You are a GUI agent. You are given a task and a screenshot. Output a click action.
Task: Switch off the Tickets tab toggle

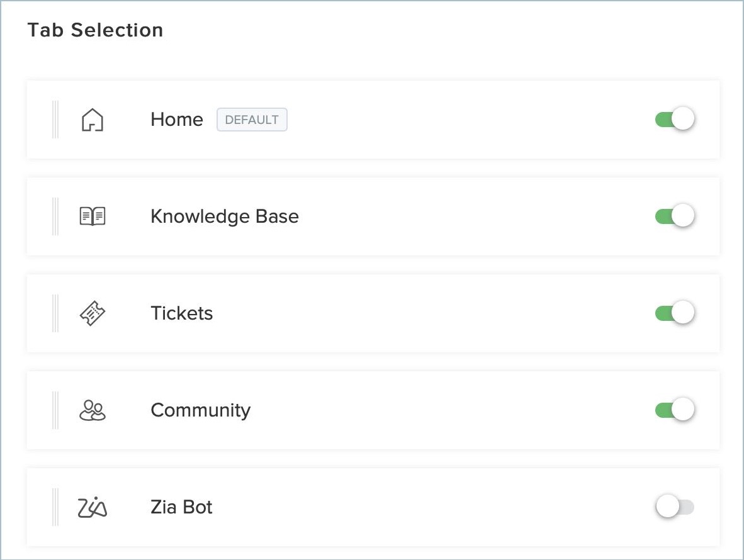(x=674, y=313)
